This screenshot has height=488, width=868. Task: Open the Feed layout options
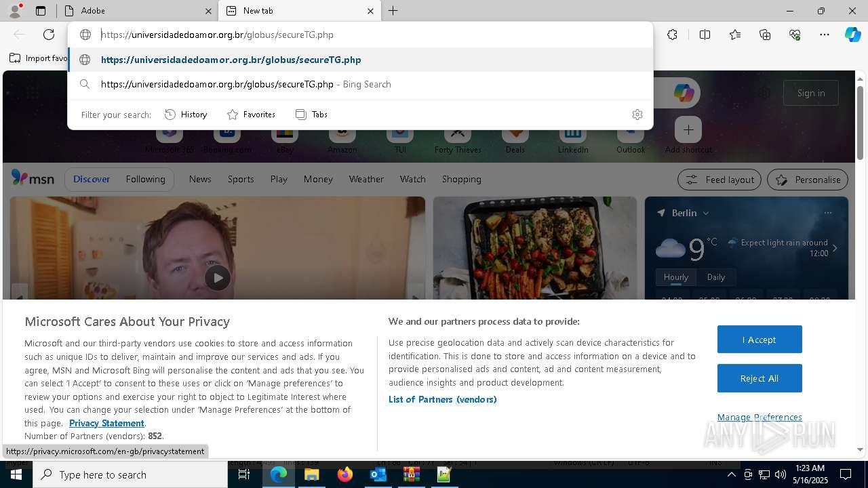pyautogui.click(x=719, y=180)
